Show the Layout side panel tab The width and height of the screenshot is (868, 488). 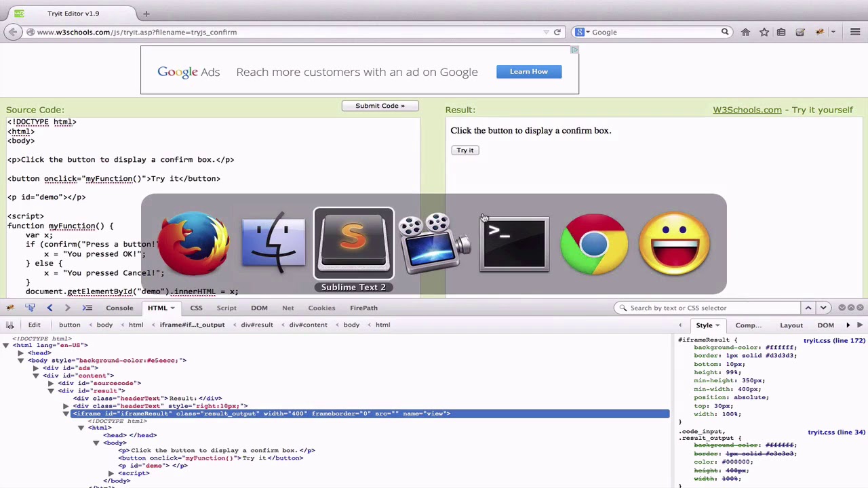coord(791,325)
